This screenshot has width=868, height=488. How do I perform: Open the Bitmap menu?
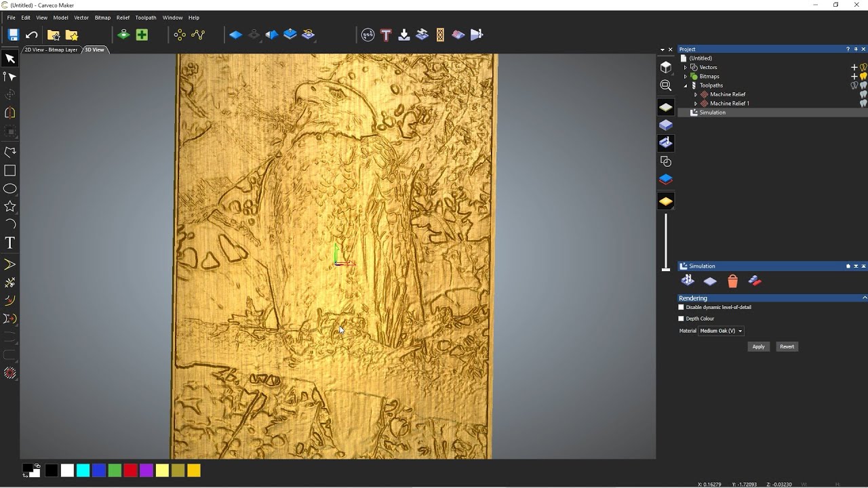tap(102, 18)
